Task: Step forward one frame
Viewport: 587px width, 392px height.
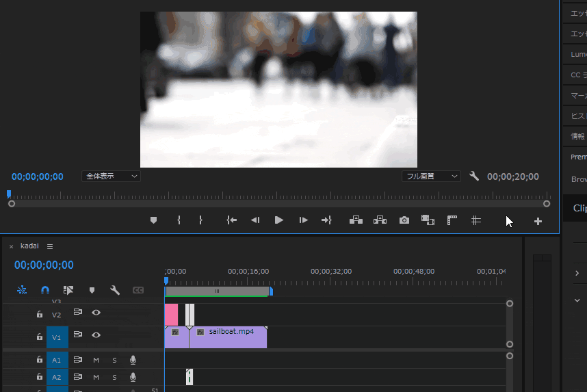Action: tap(303, 220)
